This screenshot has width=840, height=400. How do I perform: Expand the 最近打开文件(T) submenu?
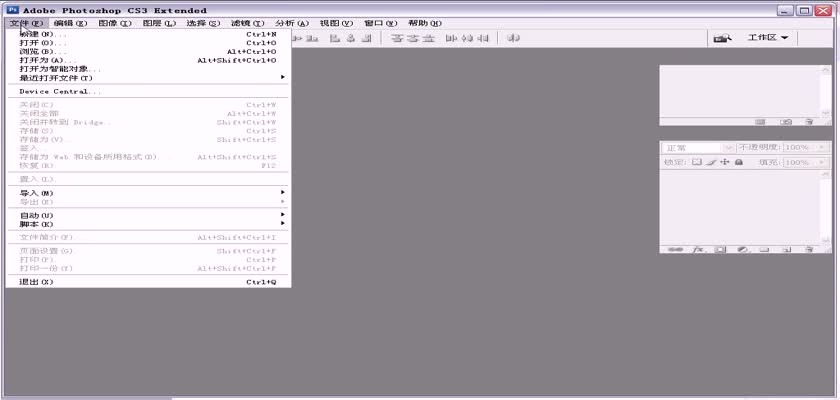coord(148,78)
